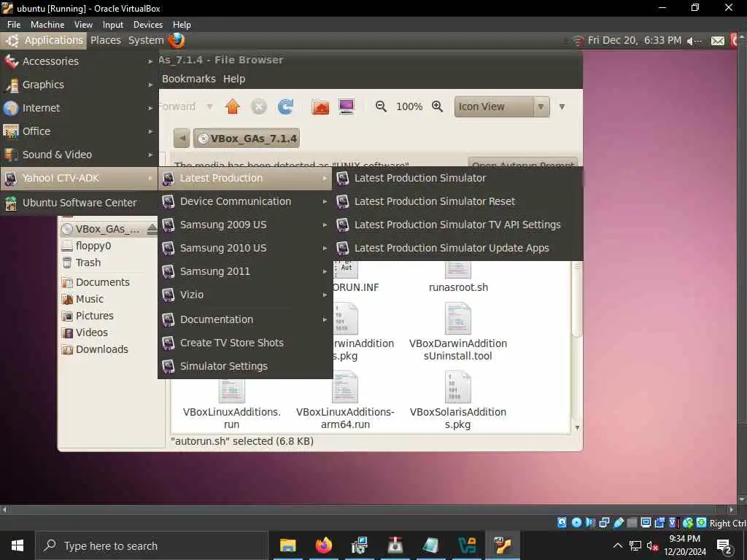
Task: Select floppy0 in the sidebar
Action: [x=93, y=246]
